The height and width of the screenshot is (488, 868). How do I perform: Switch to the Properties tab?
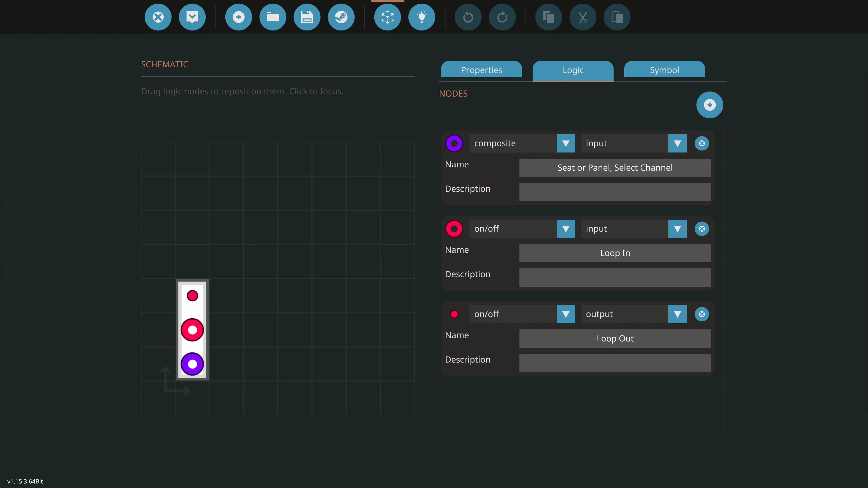(481, 70)
